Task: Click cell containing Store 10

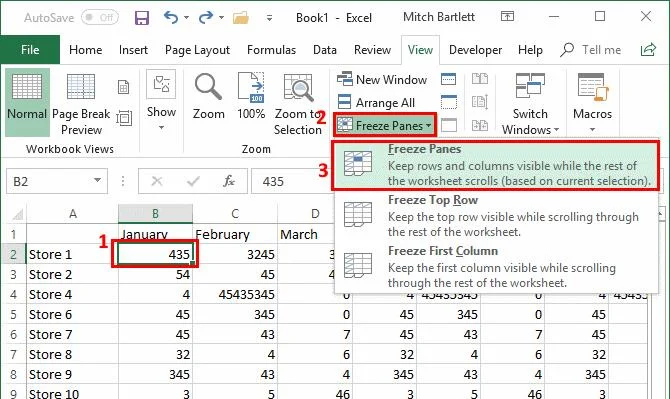Action: click(72, 393)
